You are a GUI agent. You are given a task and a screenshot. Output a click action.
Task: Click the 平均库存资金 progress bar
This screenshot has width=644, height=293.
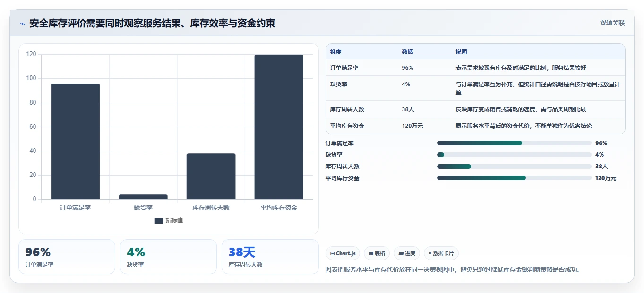click(514, 178)
